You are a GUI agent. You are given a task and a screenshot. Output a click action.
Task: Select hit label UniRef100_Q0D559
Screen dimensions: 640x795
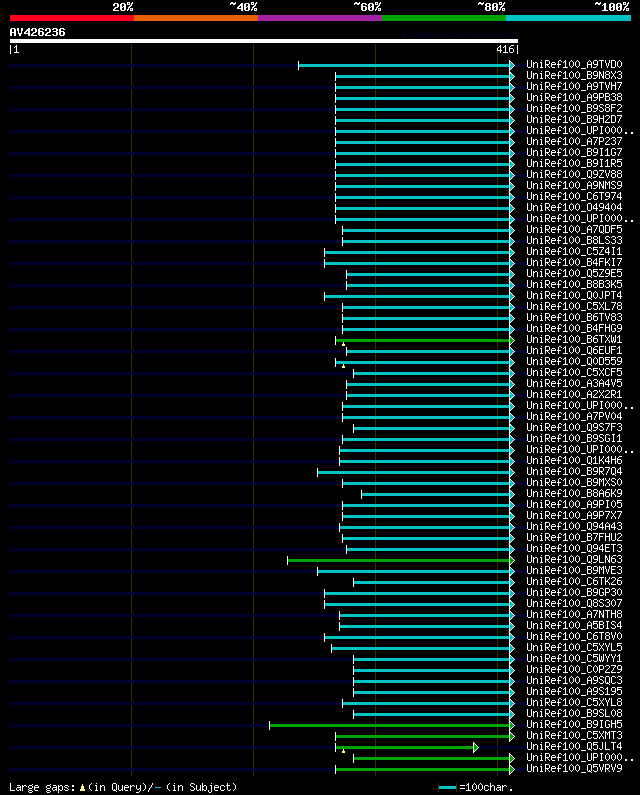[x=574, y=362]
